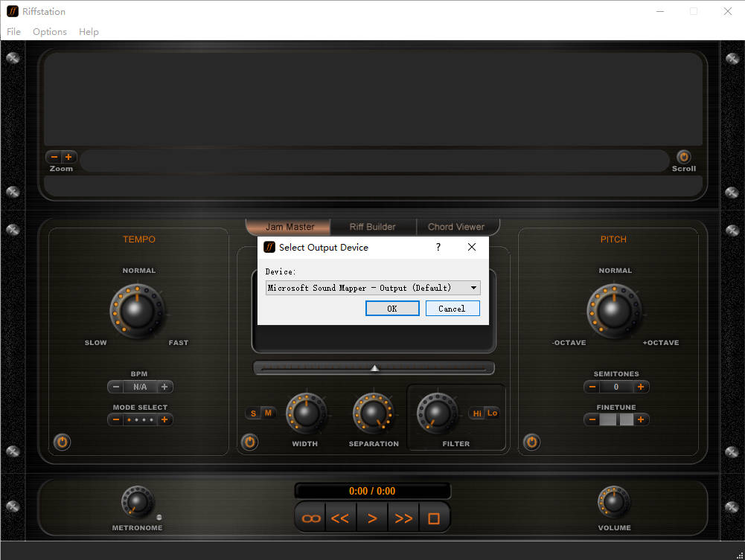This screenshot has width=745, height=560.
Task: Increase semitones with plus button
Action: 641,387
